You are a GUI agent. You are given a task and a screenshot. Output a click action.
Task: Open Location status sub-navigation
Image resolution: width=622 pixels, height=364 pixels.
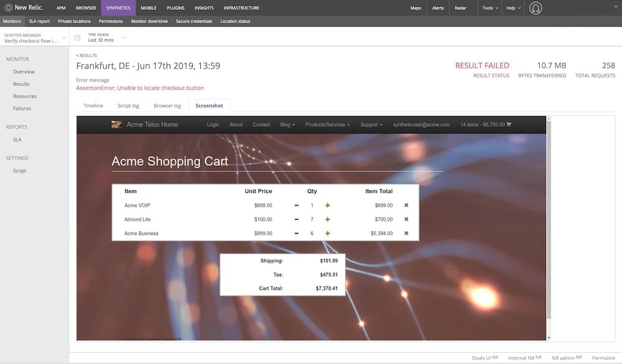(235, 21)
